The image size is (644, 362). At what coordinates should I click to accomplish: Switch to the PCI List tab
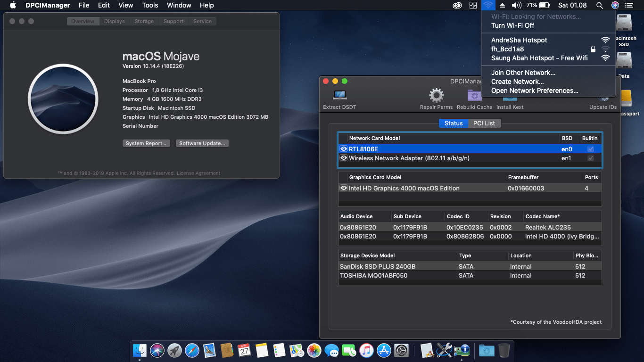click(485, 123)
